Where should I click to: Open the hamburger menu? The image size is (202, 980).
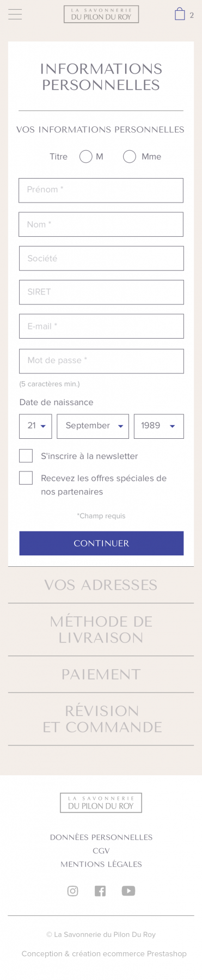coord(15,15)
